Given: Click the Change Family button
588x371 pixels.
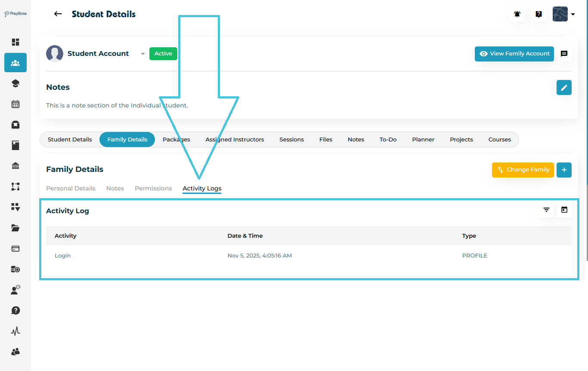Looking at the screenshot, I should pos(523,170).
